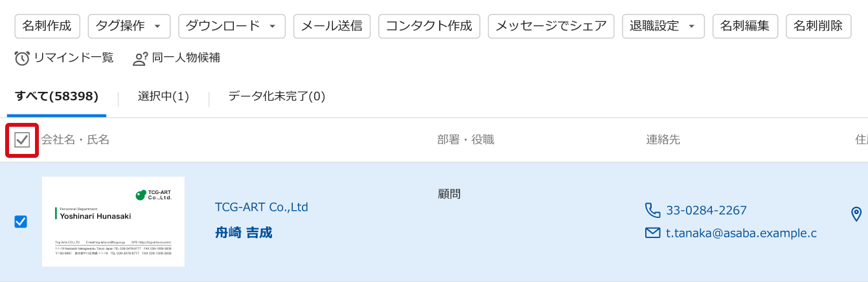
Task: Open the 選択中(1) tab
Action: pos(163,96)
